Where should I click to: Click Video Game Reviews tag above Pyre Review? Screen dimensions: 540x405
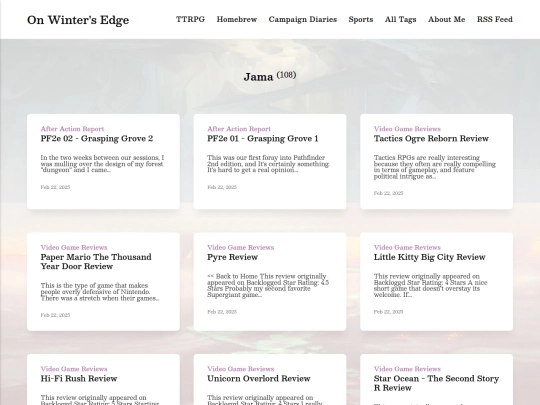coord(241,247)
